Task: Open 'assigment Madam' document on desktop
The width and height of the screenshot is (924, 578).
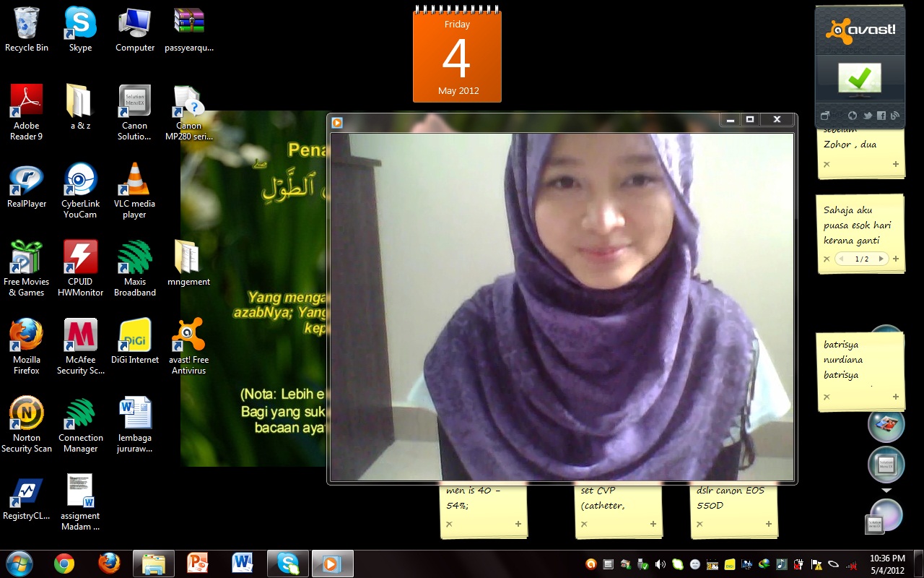Action: (80, 502)
